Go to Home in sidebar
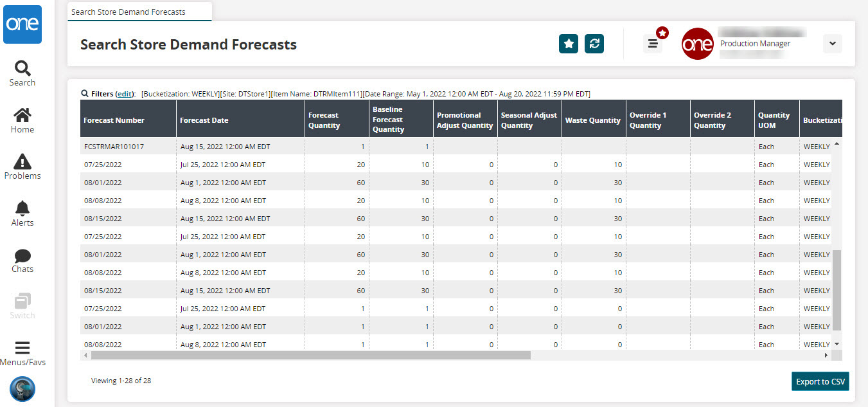868x407 pixels. (22, 120)
